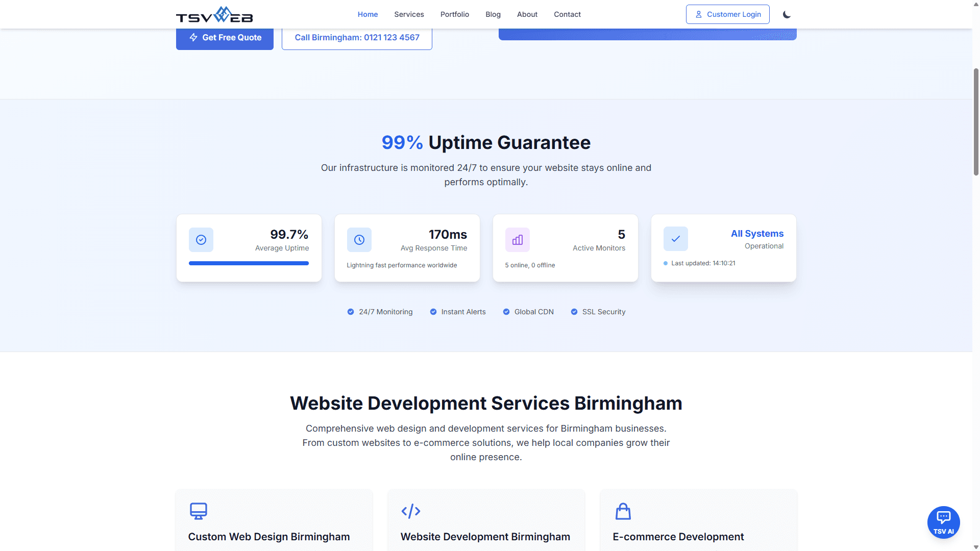Image resolution: width=980 pixels, height=551 pixels.
Task: Open the Blog navigation link
Action: 493,14
